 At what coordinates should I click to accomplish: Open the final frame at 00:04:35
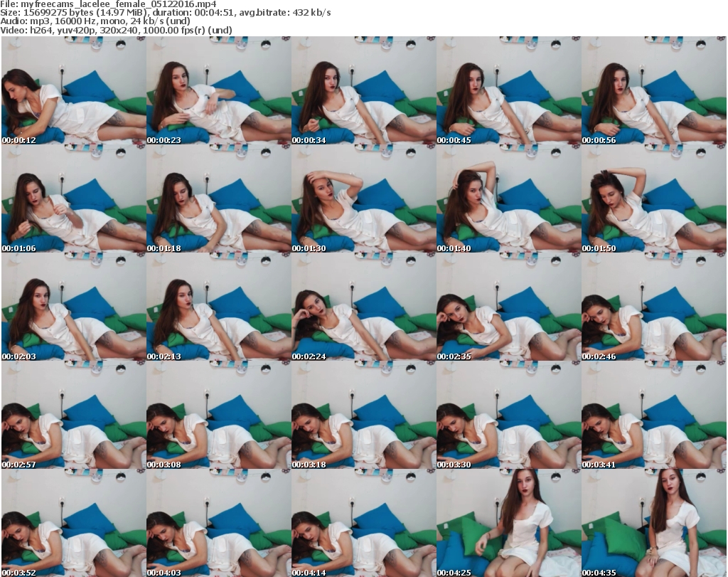point(653,523)
